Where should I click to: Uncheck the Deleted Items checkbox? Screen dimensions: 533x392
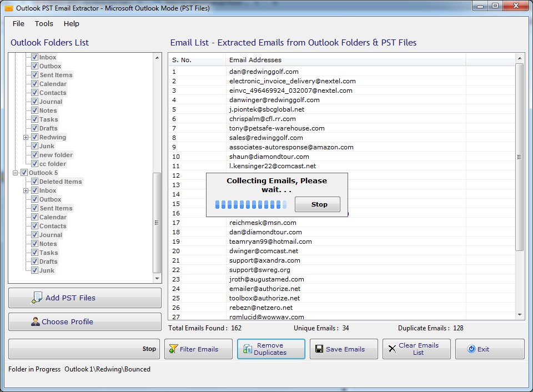pyautogui.click(x=34, y=182)
